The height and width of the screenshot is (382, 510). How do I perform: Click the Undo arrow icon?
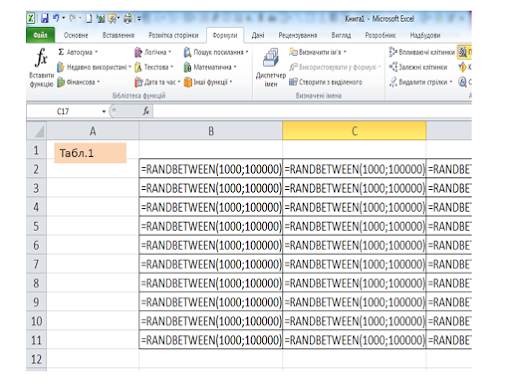[x=56, y=18]
